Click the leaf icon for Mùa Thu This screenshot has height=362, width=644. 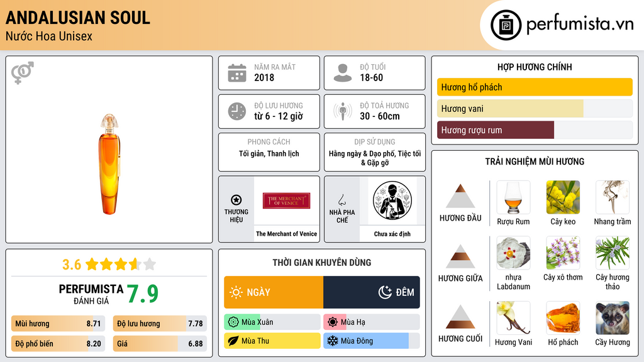coord(233,341)
